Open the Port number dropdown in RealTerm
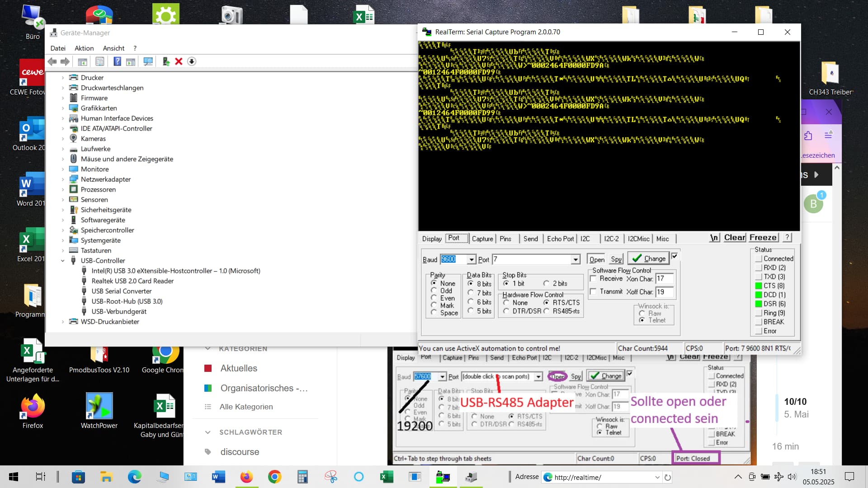Screen dimensions: 868x488 point(576,259)
